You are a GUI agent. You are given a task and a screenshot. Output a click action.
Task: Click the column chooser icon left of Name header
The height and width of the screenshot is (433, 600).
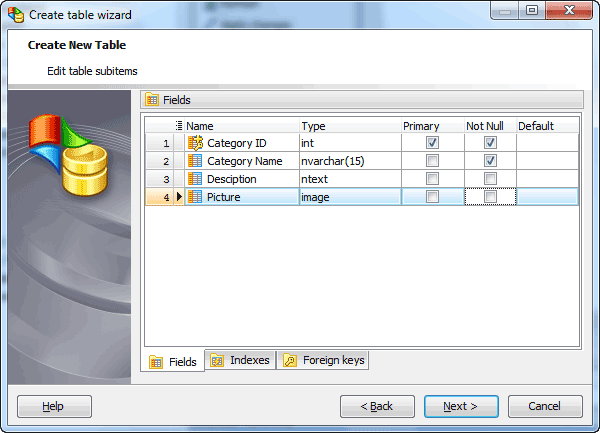point(179,125)
